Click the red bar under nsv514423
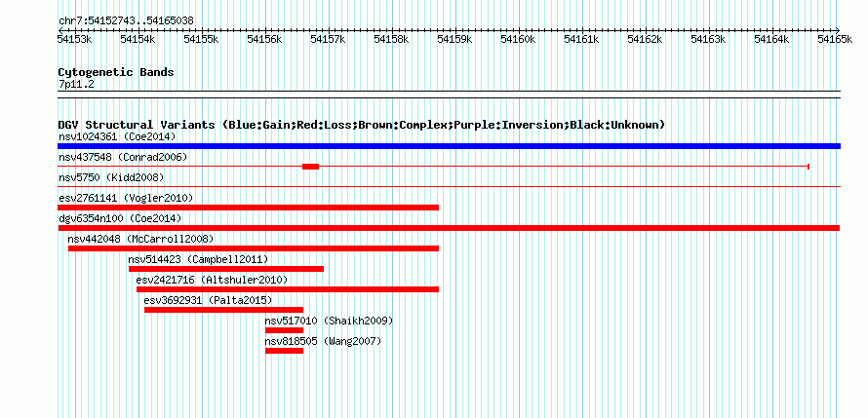868x418 pixels. pyautogui.click(x=226, y=269)
